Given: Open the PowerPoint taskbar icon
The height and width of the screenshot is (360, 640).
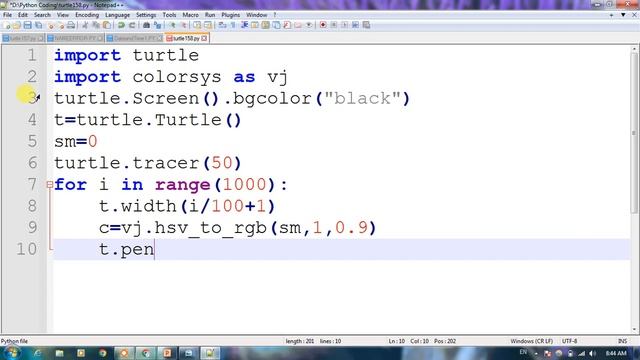Looking at the screenshot, I should pos(167,353).
